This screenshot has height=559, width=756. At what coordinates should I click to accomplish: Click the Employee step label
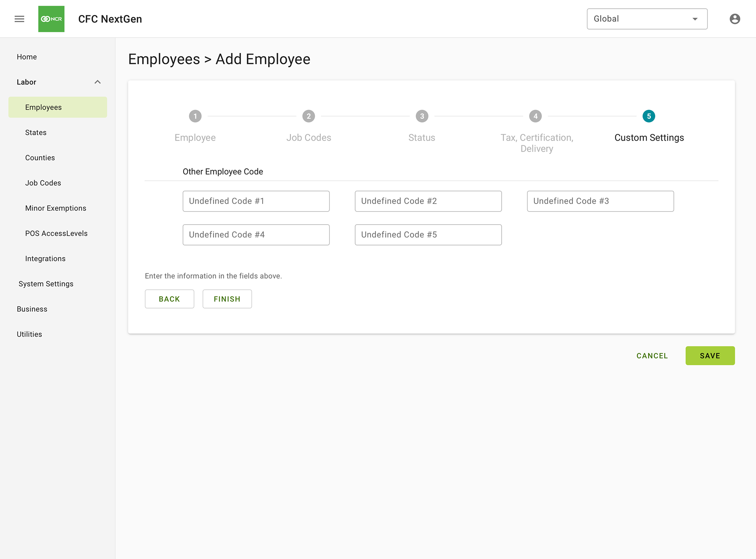click(195, 137)
